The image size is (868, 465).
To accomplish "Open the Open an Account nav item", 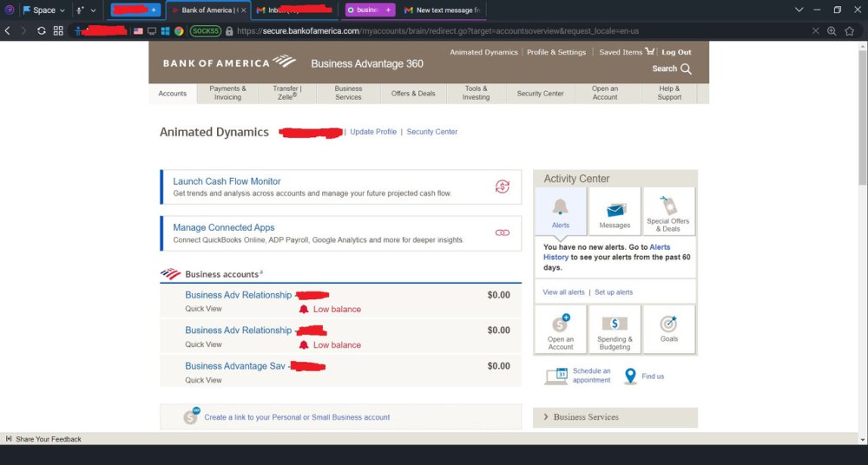I will (x=605, y=93).
